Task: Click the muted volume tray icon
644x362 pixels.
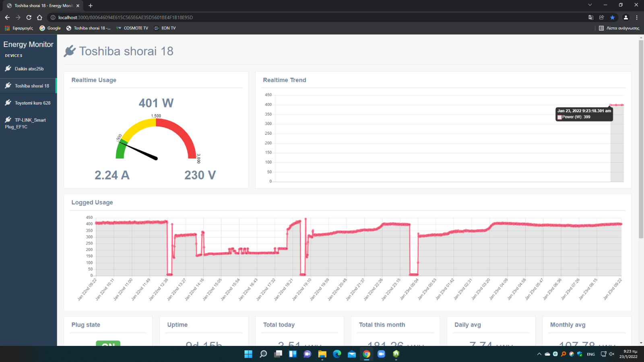Action: [x=611, y=354]
